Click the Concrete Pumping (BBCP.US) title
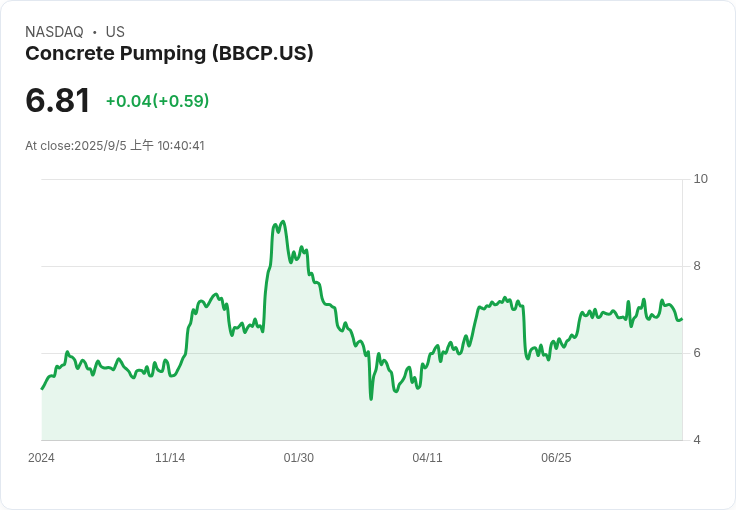Viewport: 736px width, 510px height. [169, 53]
